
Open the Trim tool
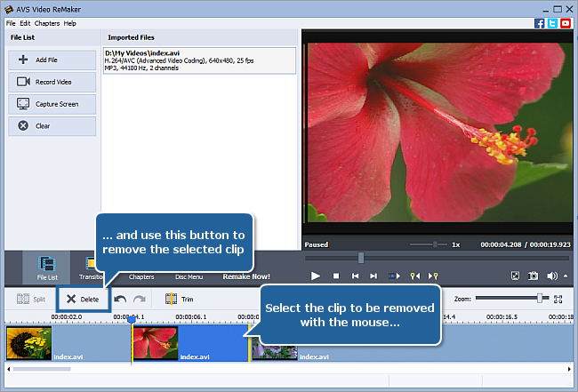(179, 299)
